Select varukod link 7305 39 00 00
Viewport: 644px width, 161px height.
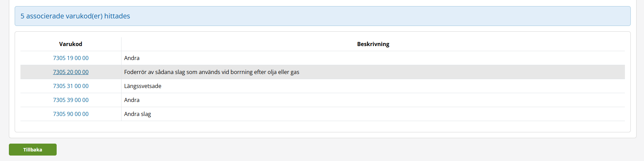tap(71, 100)
